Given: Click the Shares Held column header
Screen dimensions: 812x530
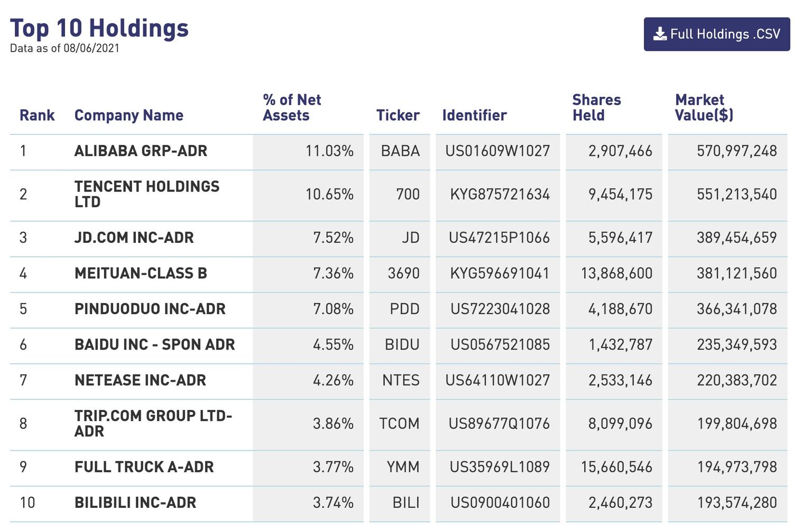Looking at the screenshot, I should coord(596,107).
